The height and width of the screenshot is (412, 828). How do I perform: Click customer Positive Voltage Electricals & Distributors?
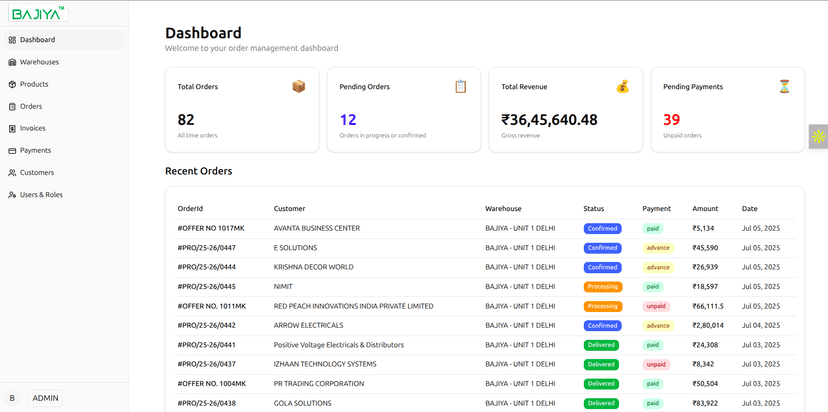[x=338, y=345]
